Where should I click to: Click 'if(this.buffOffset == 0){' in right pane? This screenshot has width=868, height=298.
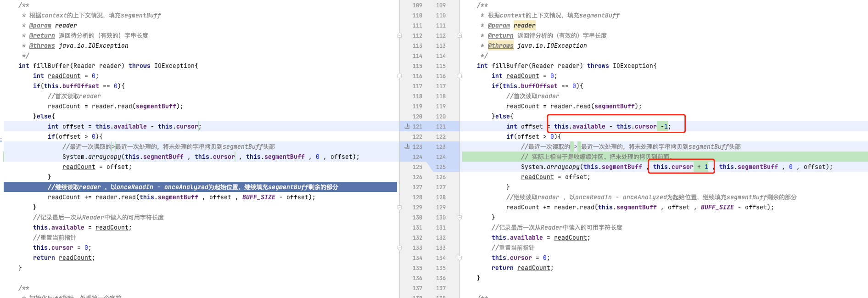(x=538, y=86)
